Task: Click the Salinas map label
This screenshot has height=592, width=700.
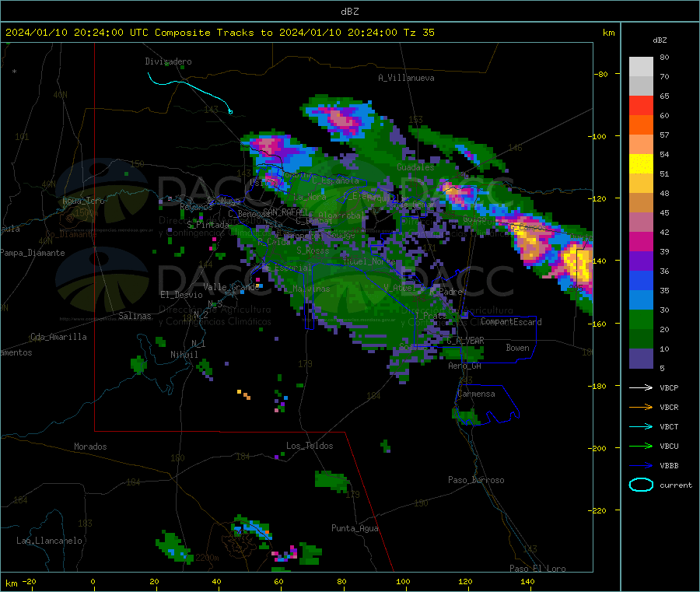Action: pyautogui.click(x=135, y=316)
